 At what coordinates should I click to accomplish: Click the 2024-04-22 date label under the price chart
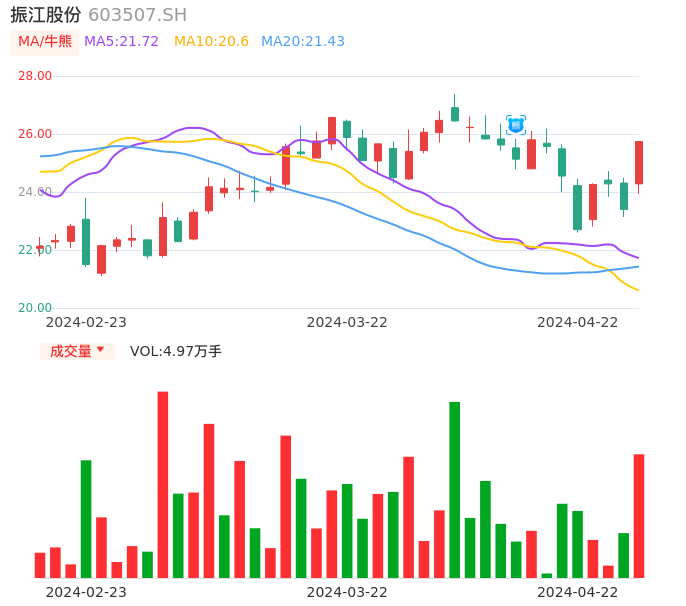pyautogui.click(x=577, y=322)
